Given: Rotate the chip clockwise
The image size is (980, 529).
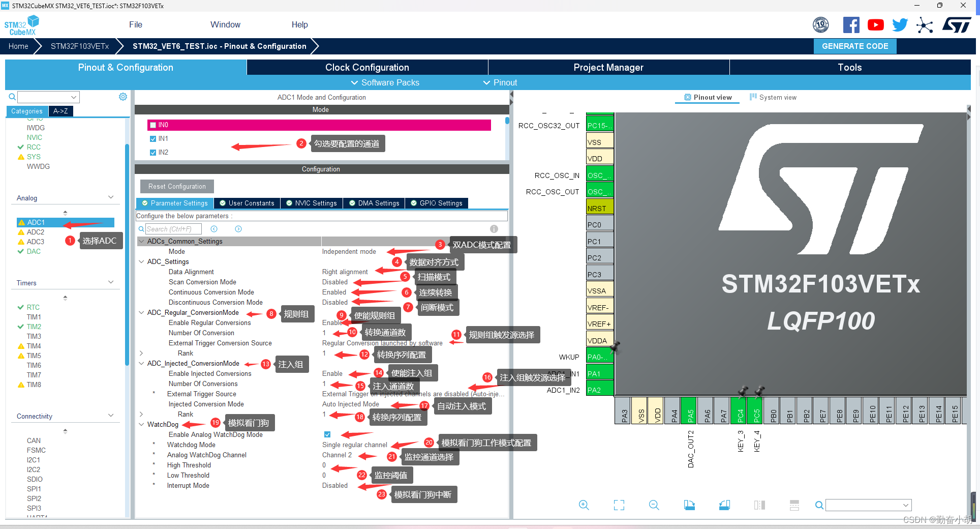Looking at the screenshot, I should coord(689,505).
